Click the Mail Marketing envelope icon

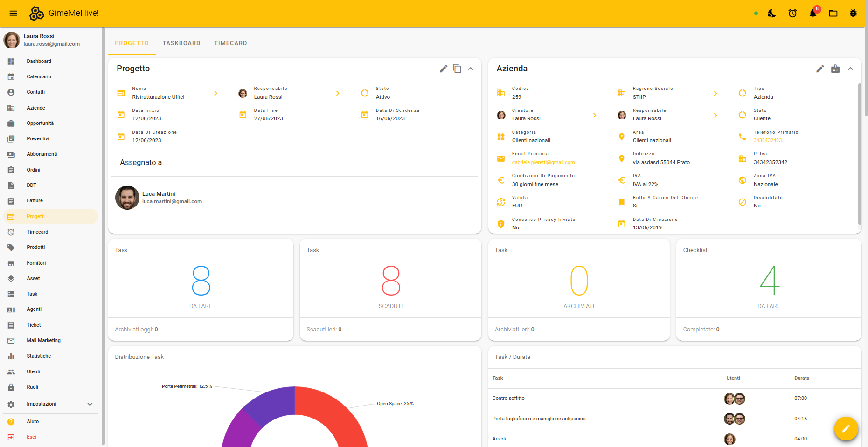click(x=11, y=340)
